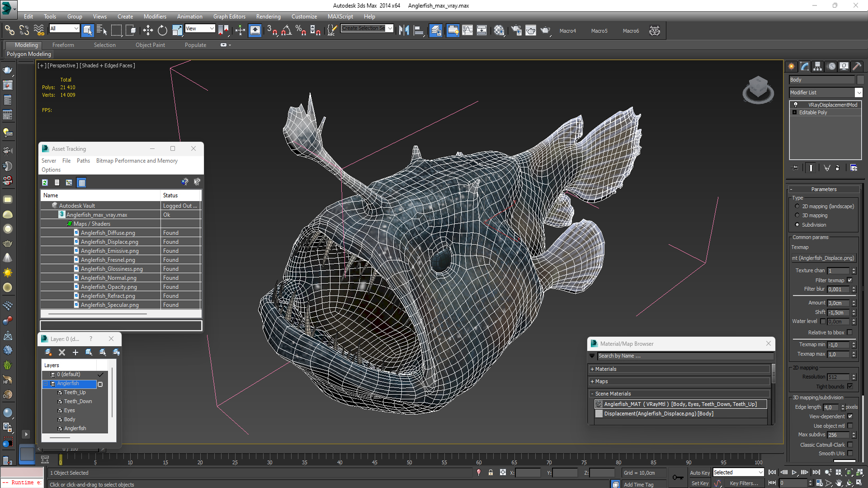868x488 pixels.
Task: Click the Modeling tab in ribbon
Action: pos(26,45)
